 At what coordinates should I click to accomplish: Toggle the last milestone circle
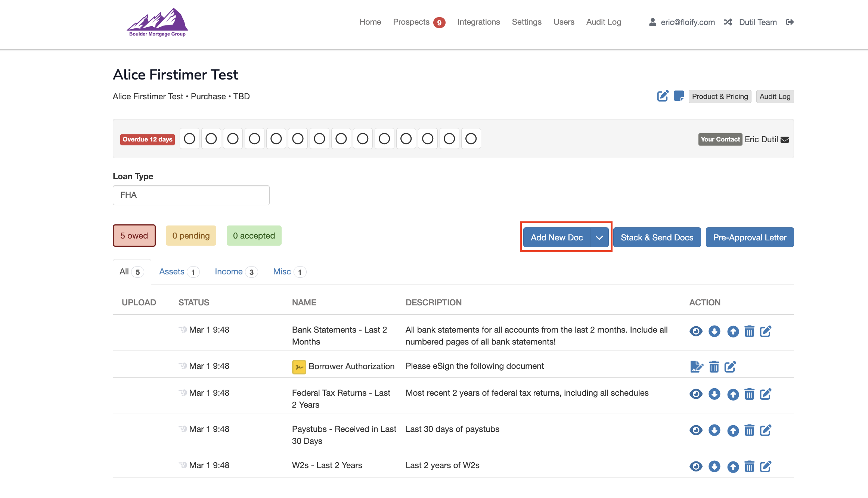(x=471, y=139)
